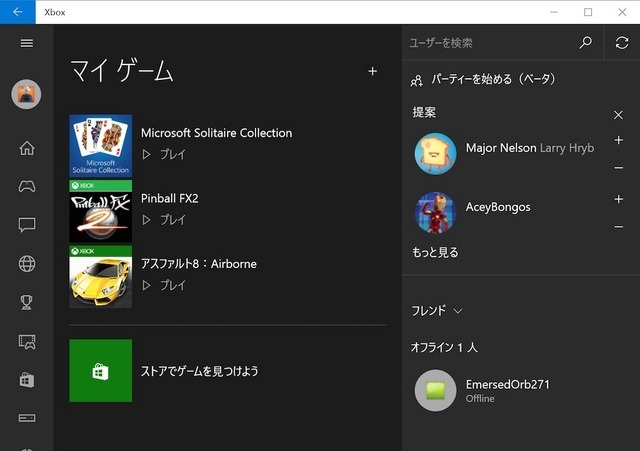Refresh the friends list
The width and height of the screenshot is (640, 451).
(x=622, y=42)
